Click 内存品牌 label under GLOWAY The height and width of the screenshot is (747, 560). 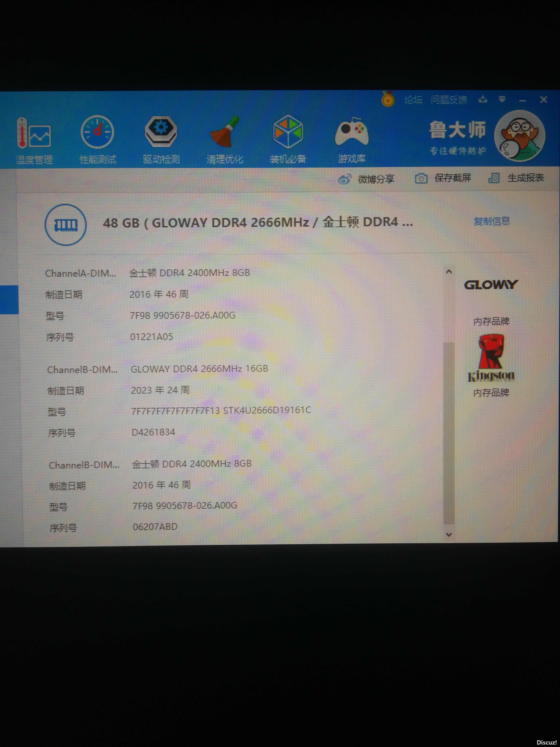[x=491, y=322]
